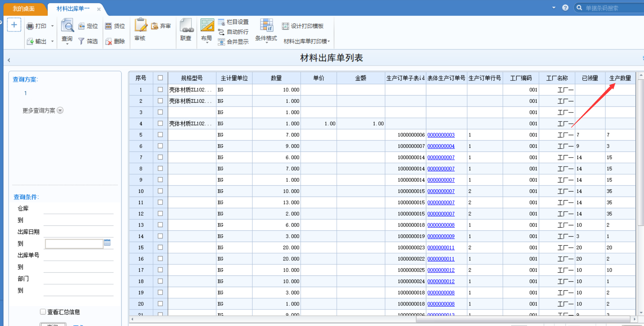Check the row 15 checkbox
This screenshot has width=644, height=326.
coord(160,247)
